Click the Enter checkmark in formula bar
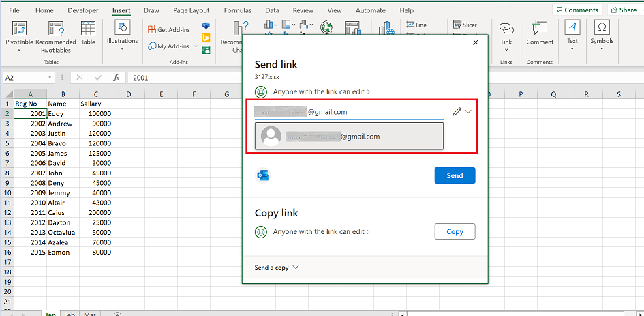 coord(98,77)
